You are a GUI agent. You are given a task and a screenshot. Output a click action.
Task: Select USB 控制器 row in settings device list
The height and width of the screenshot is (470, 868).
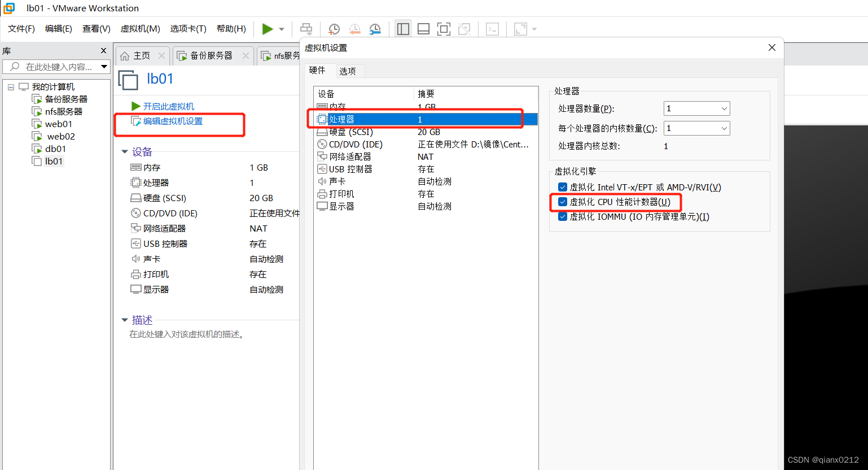tap(426, 169)
